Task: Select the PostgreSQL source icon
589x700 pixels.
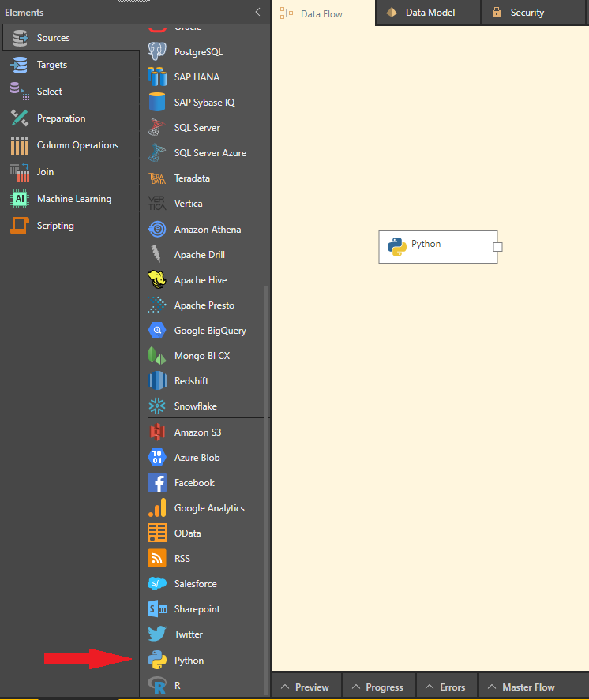Action: click(x=157, y=52)
